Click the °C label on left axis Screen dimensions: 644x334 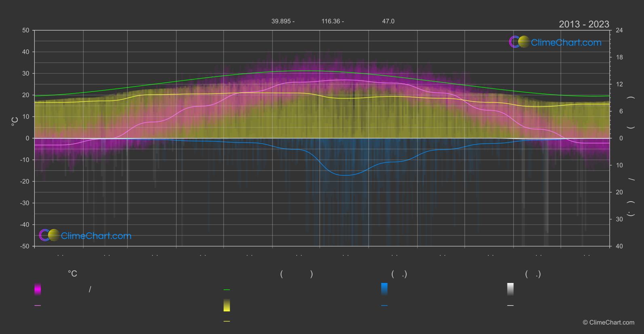(15, 121)
